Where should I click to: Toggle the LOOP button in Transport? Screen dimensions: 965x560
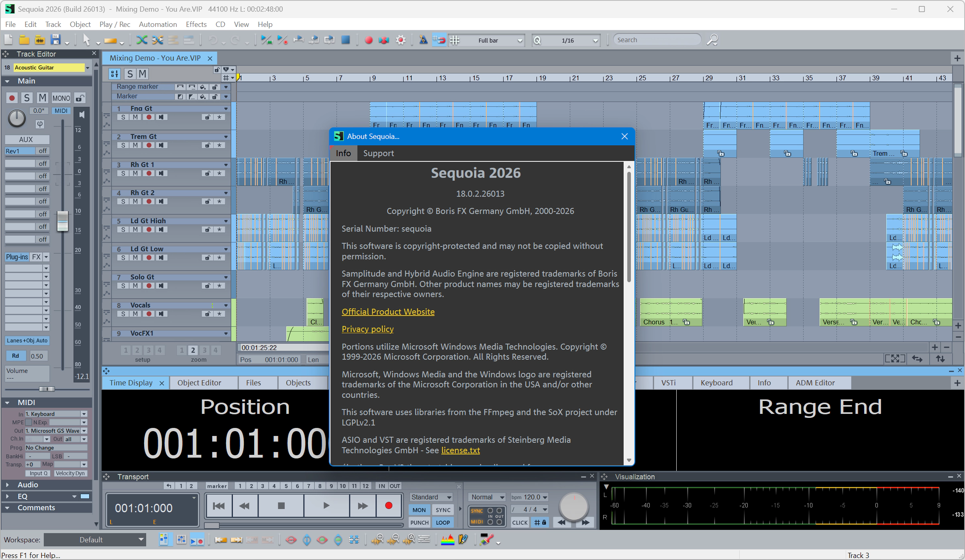click(443, 522)
